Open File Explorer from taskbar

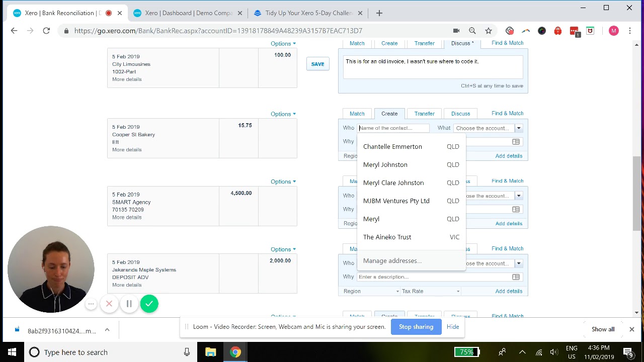point(211,352)
